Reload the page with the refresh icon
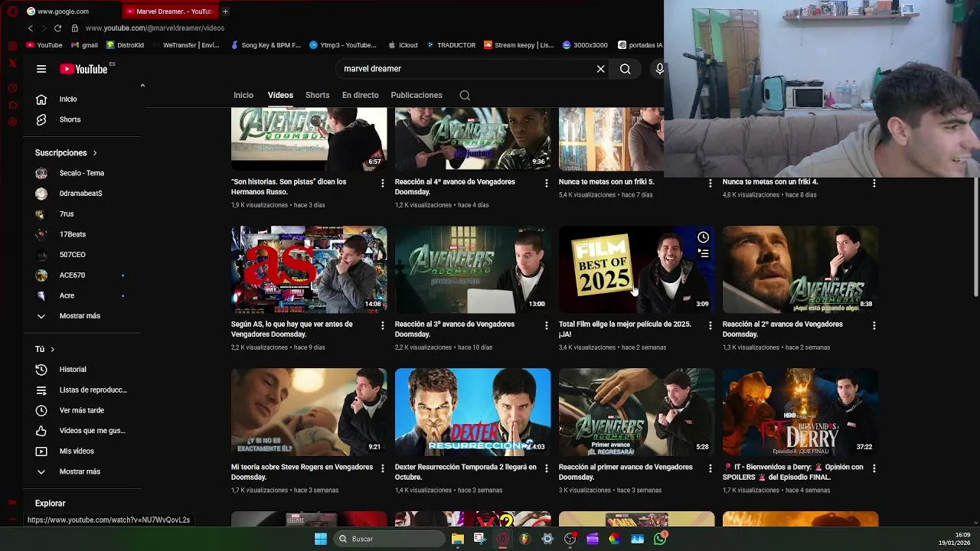Image resolution: width=980 pixels, height=551 pixels. pyautogui.click(x=57, y=28)
